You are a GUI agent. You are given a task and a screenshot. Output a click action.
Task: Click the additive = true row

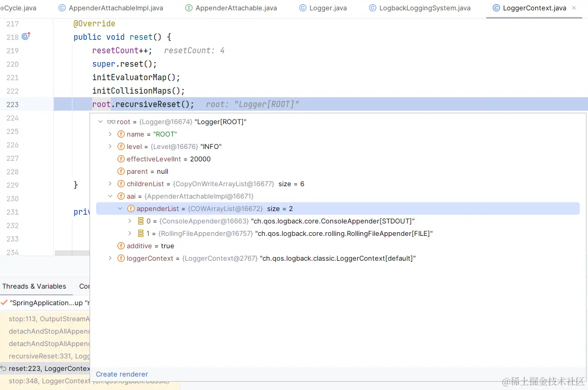point(338,246)
